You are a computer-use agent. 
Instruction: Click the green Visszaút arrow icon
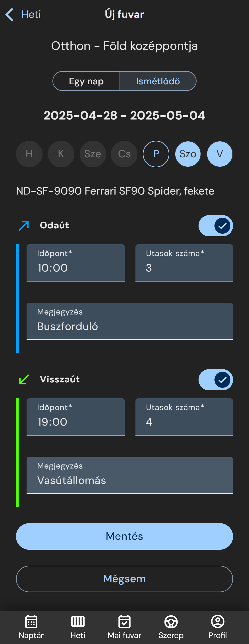tap(24, 380)
